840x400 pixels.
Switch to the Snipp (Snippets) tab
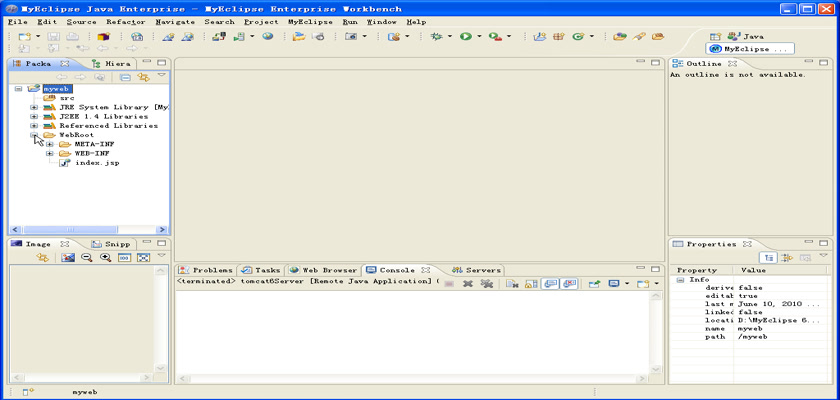coord(111,244)
